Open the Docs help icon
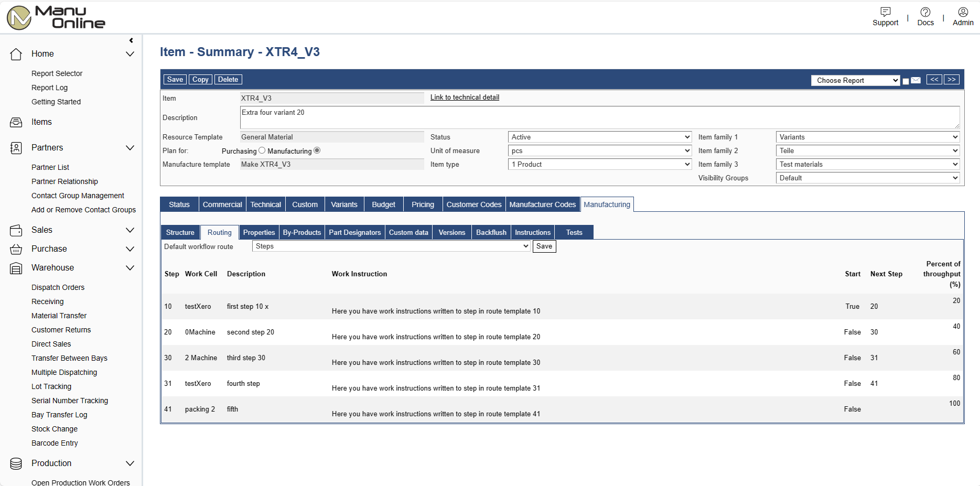Screen dimensions: 980x486 (x=925, y=12)
